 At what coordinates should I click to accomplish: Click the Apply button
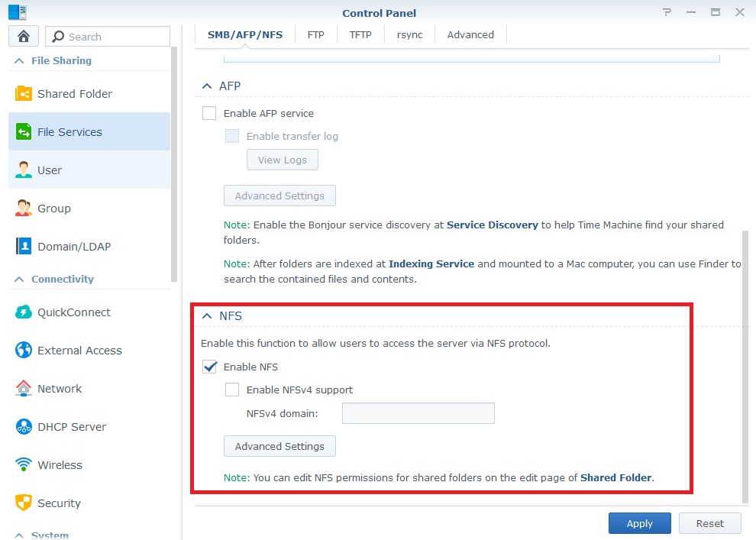pyautogui.click(x=639, y=523)
